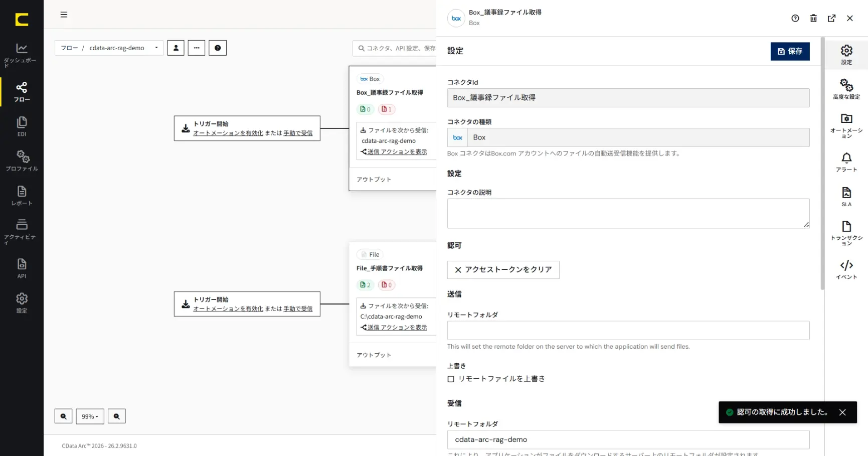Click the CData Arc logo
The image size is (868, 456).
point(22,20)
